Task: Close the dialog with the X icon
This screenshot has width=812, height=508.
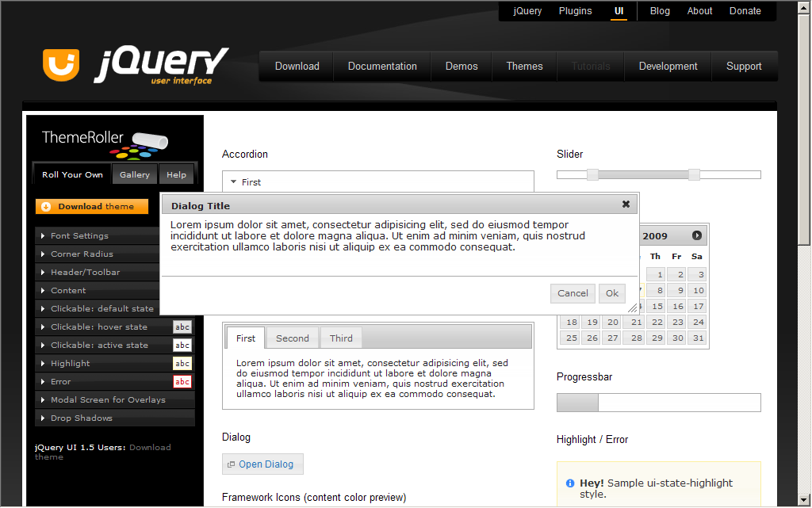Action: tap(626, 204)
